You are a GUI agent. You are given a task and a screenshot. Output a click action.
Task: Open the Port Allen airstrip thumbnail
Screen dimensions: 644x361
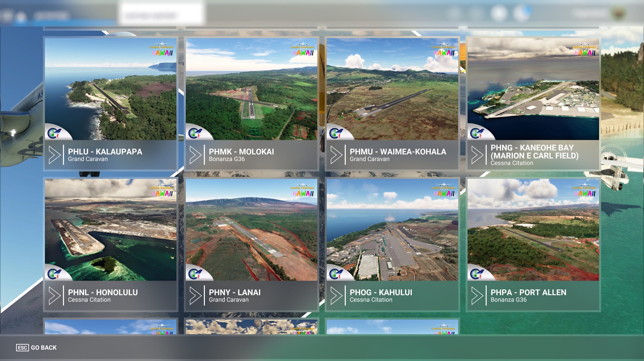tap(533, 230)
